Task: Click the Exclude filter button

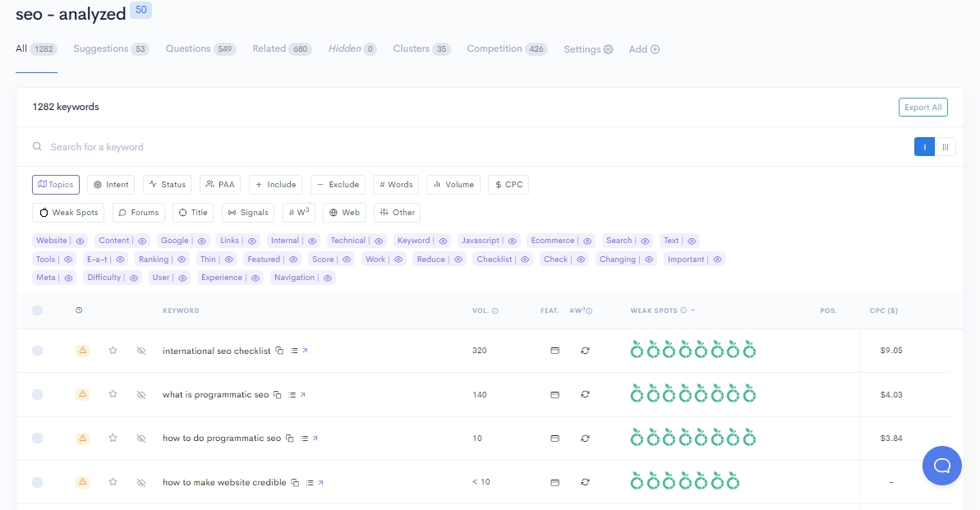Action: point(338,185)
